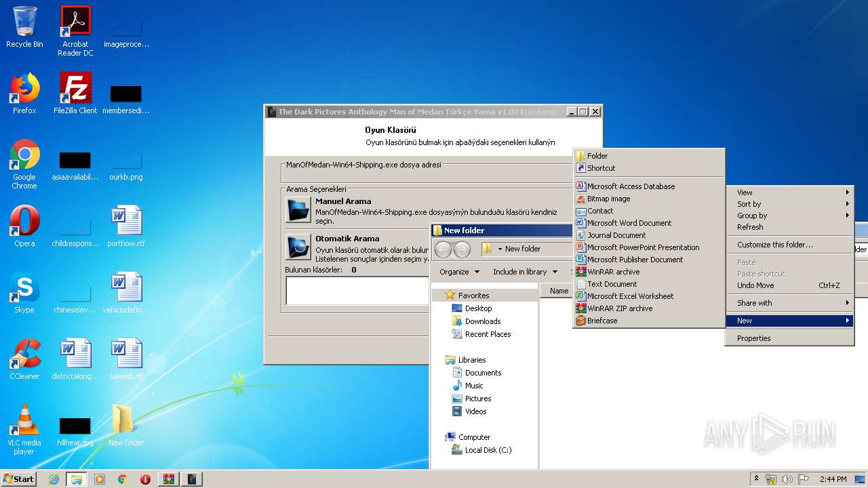Create a Microsoft PowerPoint Presentation
This screenshot has width=868, height=488.
649,247
